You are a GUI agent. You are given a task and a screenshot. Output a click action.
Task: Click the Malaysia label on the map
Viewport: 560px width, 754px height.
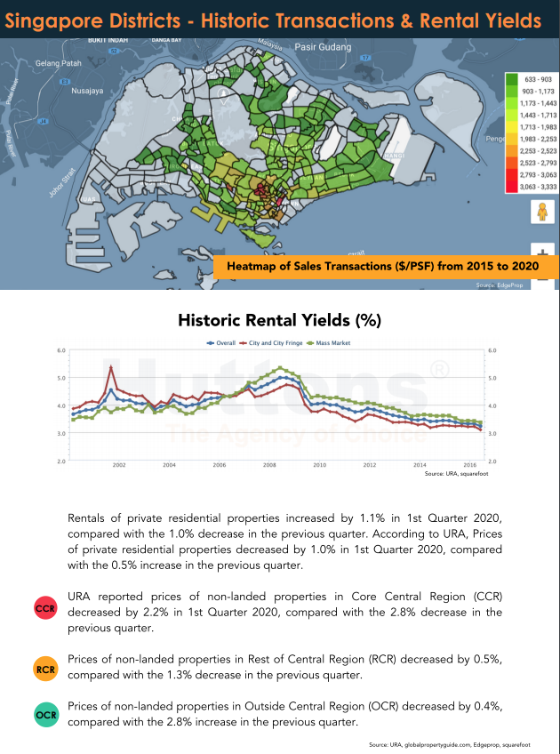269,44
